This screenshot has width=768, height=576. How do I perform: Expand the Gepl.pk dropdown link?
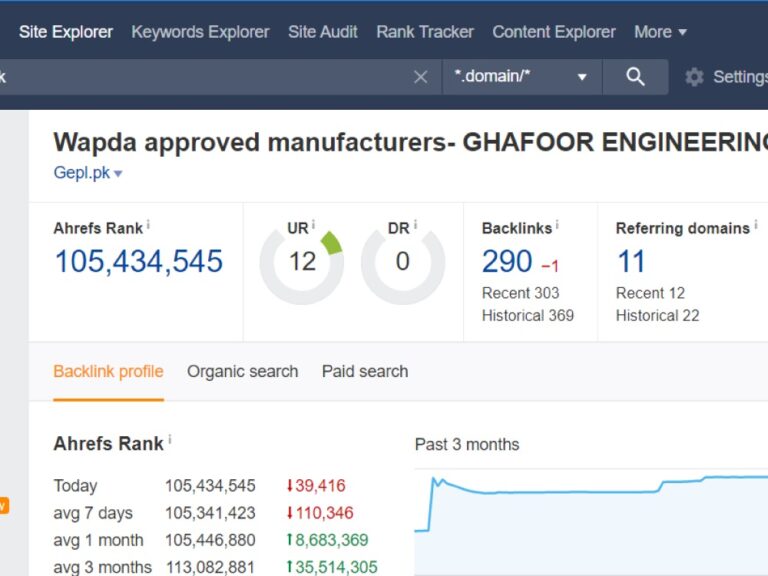[x=88, y=173]
